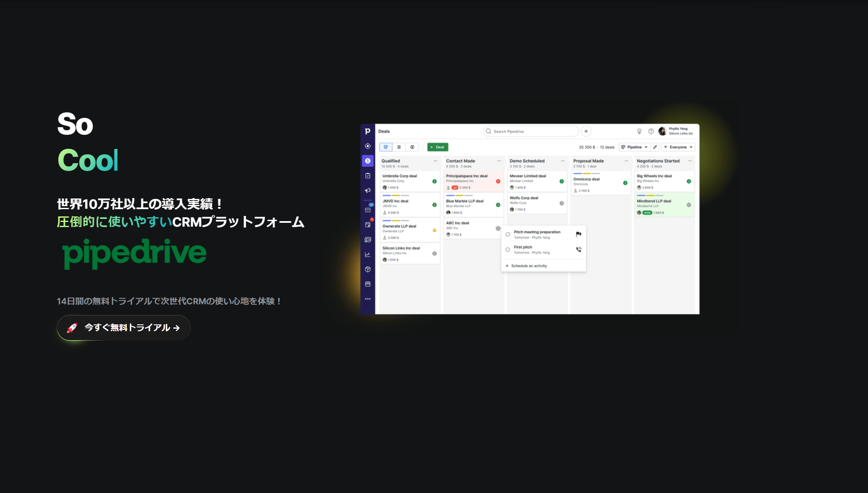Click the flag icon for Pitch meeting preparation
Screen dimensions: 868x493
tap(578, 234)
